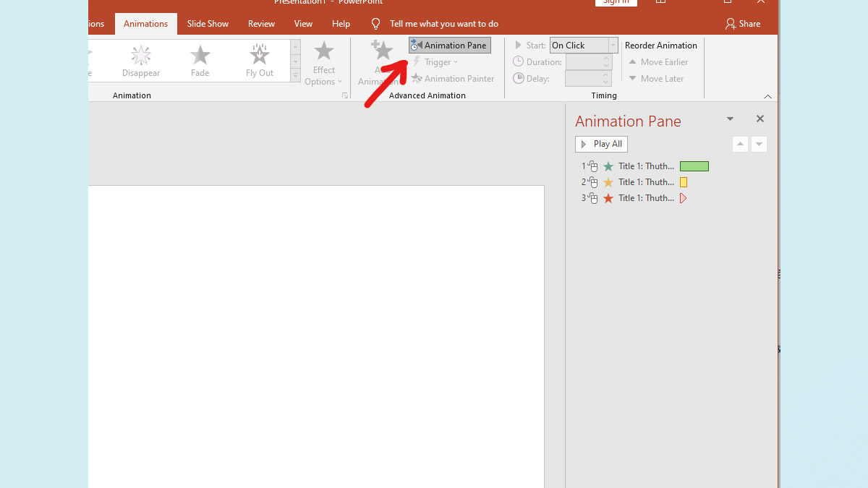Image resolution: width=868 pixels, height=488 pixels.
Task: Select the Fade animation effect
Action: tap(200, 58)
